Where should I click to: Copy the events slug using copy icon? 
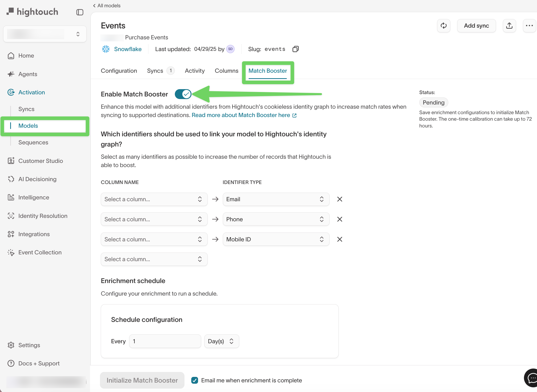(x=295, y=49)
